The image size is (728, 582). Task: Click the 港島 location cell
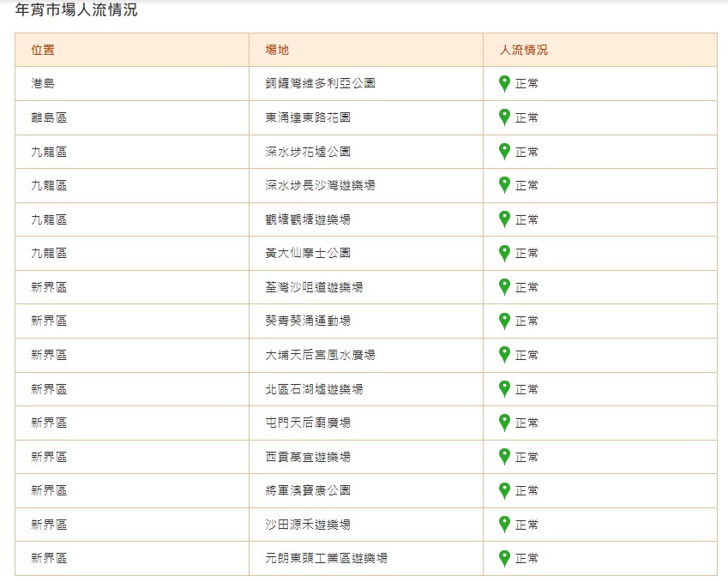coord(43,84)
